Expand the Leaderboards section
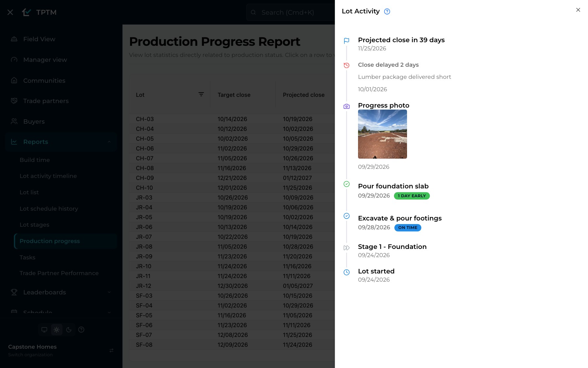 [x=61, y=292]
